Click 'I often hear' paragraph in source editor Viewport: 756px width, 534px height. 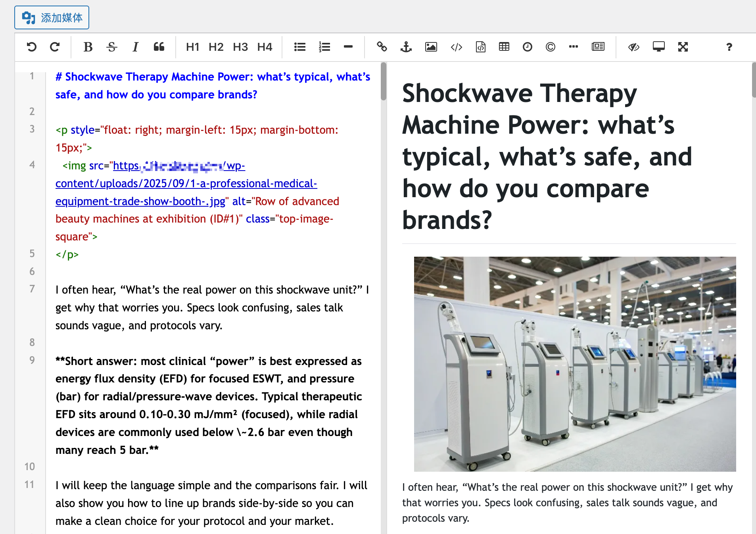pyautogui.click(x=212, y=307)
